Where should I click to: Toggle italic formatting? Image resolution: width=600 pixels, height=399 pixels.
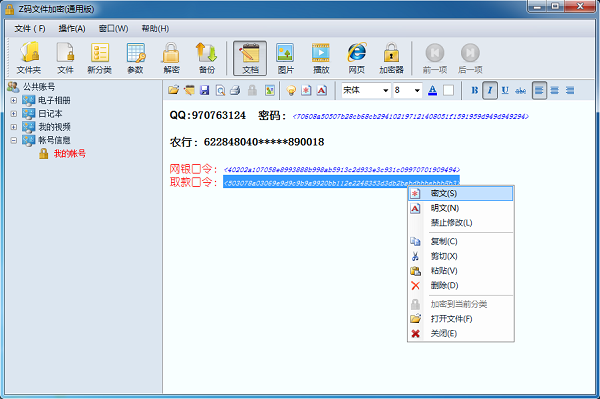490,90
